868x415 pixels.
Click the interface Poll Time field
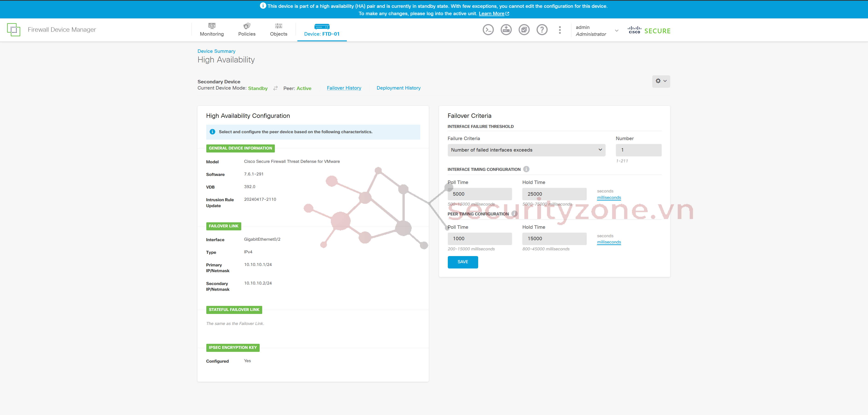click(479, 194)
